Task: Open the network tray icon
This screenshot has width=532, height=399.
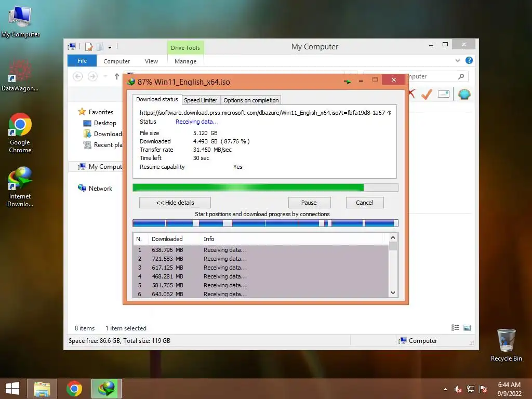Action: tap(471, 389)
